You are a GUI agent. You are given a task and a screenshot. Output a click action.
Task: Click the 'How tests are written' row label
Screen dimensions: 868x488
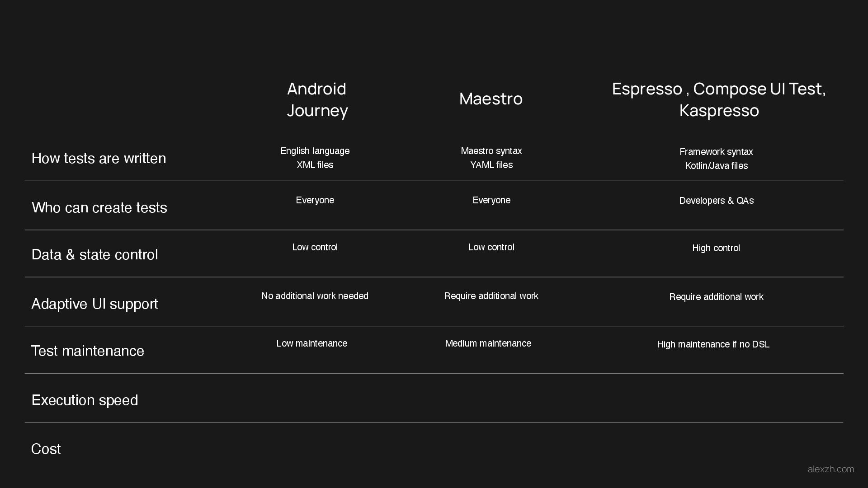click(99, 158)
